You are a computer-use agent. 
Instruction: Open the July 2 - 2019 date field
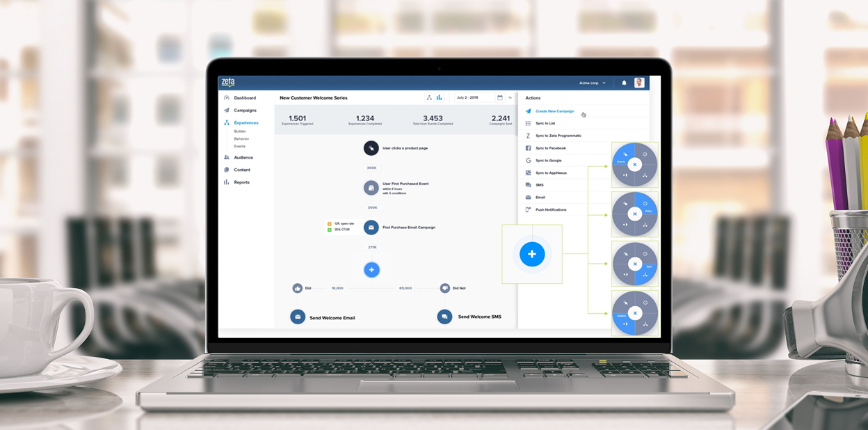[473, 98]
